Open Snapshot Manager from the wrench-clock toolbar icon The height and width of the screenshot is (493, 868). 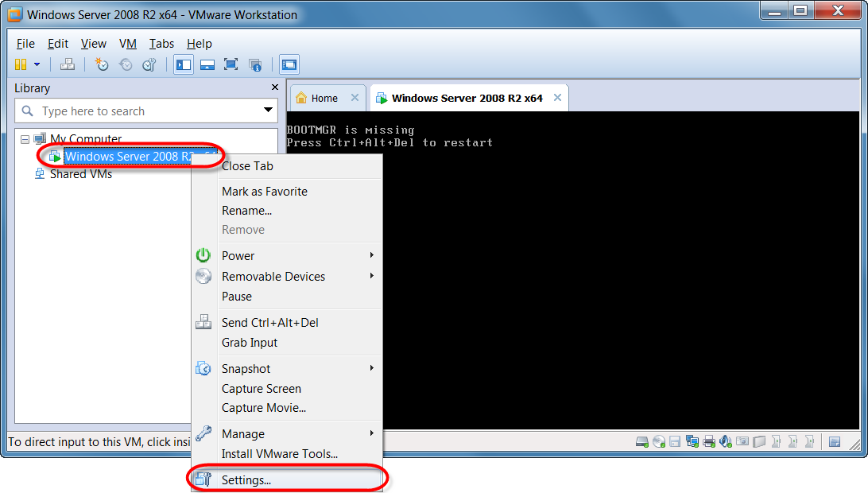(x=149, y=65)
